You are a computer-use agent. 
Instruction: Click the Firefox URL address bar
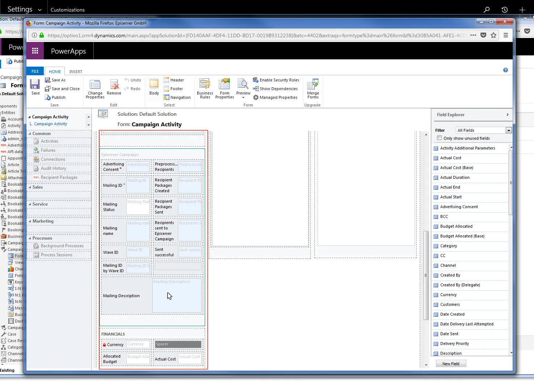(x=256, y=35)
